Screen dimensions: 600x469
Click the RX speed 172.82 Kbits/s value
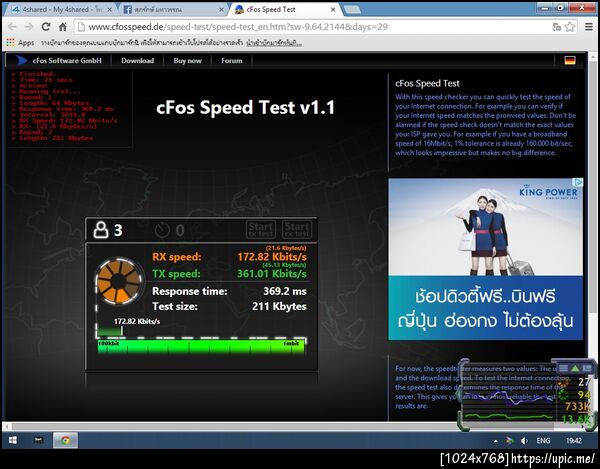(x=272, y=257)
